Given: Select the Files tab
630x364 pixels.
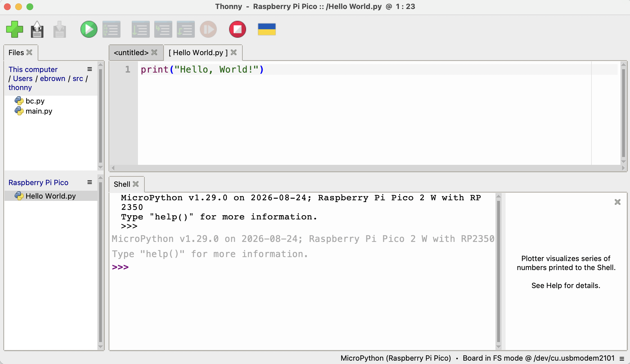Looking at the screenshot, I should coord(16,53).
